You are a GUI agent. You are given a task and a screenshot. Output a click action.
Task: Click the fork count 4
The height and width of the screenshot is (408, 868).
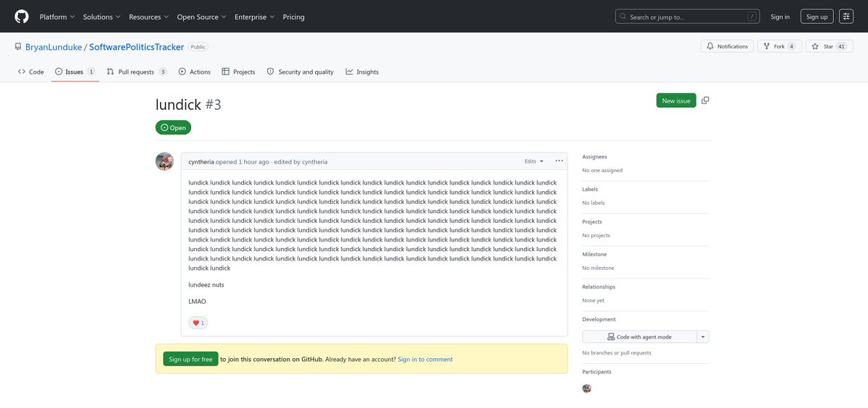point(791,46)
